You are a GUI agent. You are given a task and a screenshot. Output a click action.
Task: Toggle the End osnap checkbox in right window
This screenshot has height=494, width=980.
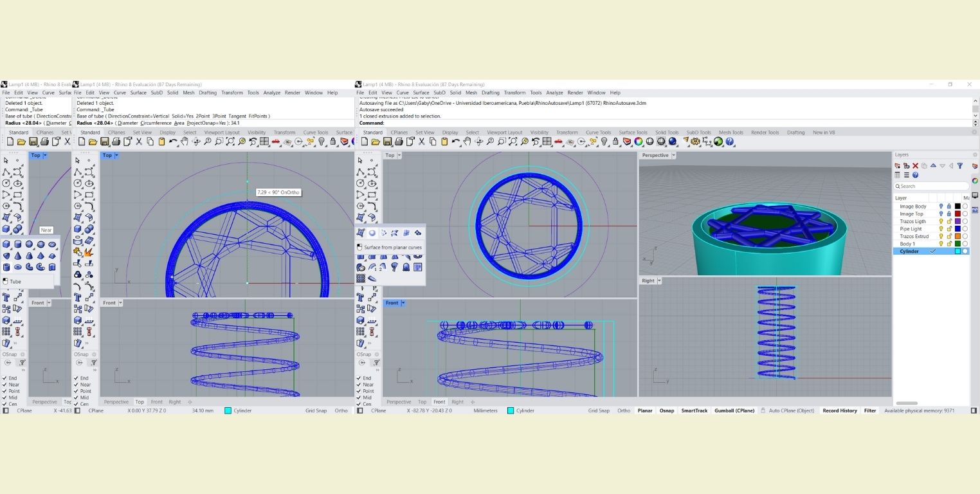point(360,378)
